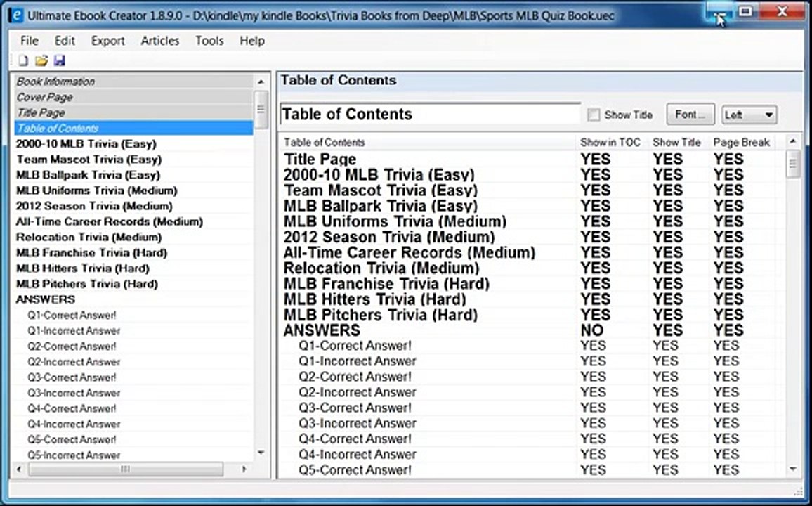Click the left list horizontal scroll right arrow
This screenshot has height=506, width=812.
point(244,469)
